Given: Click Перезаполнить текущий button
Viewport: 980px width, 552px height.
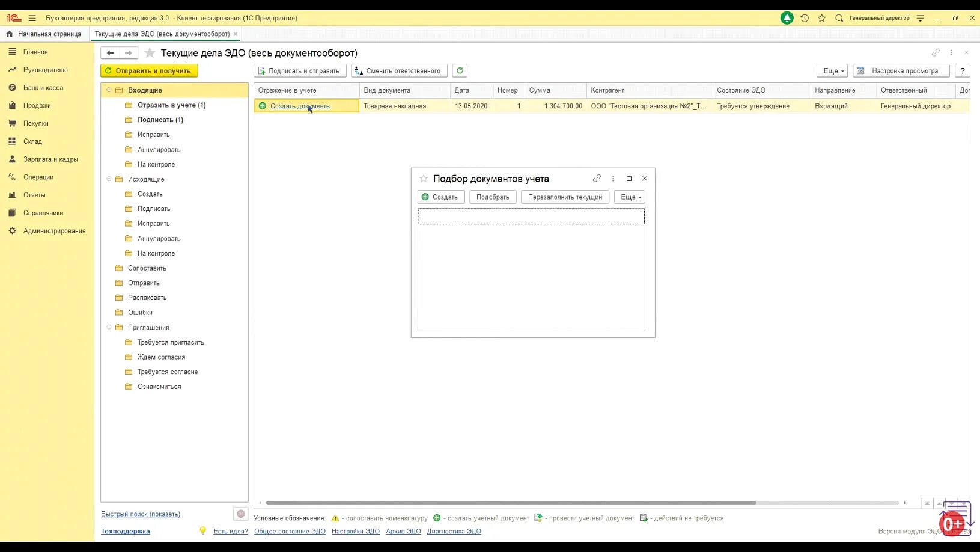Looking at the screenshot, I should click(x=565, y=197).
